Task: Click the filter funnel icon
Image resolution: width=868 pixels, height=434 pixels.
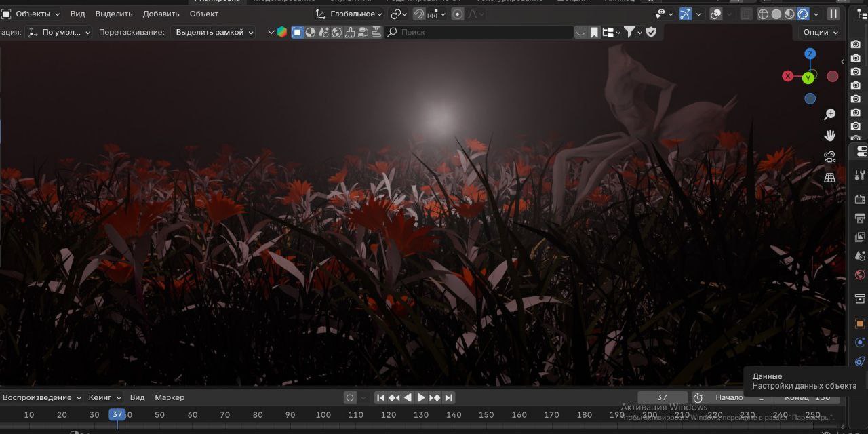Action: [629, 32]
